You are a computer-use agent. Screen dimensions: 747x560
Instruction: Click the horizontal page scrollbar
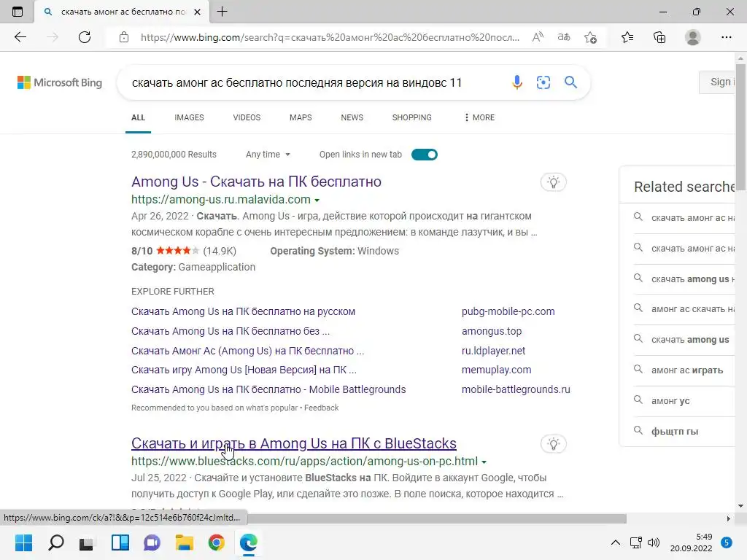[437, 518]
